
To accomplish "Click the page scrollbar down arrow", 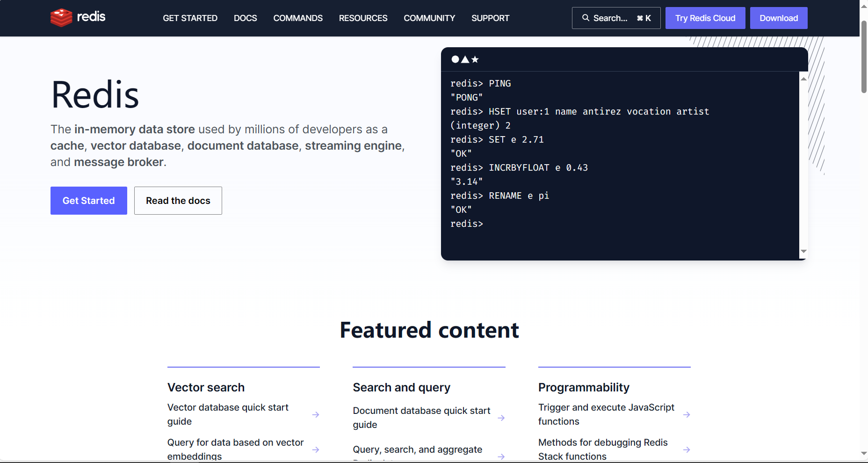I will point(864,453).
